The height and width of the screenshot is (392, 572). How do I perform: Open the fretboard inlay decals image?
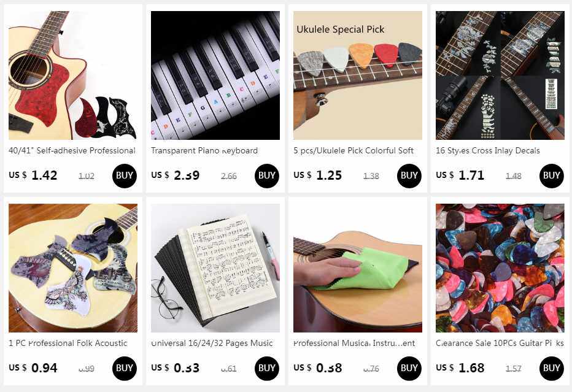tap(500, 75)
